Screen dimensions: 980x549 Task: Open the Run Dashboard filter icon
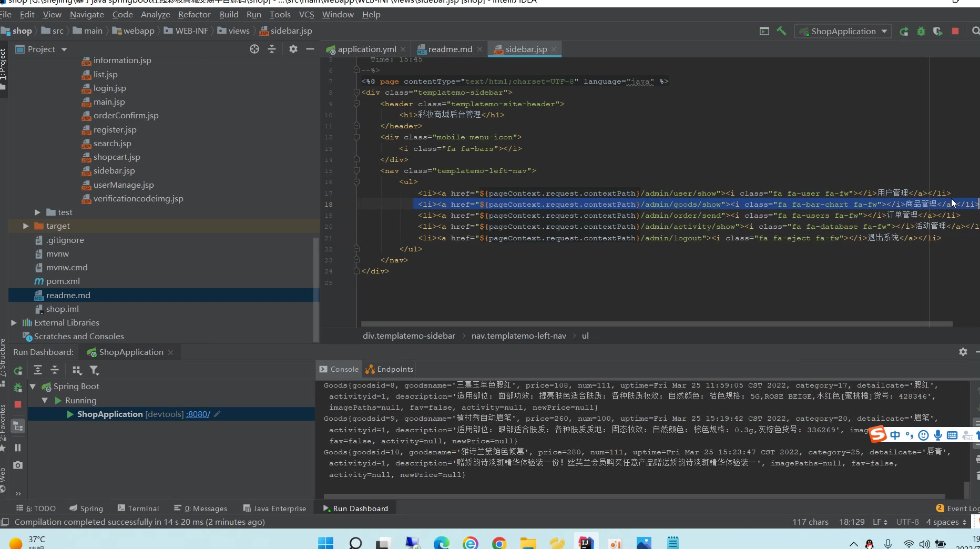[94, 370]
